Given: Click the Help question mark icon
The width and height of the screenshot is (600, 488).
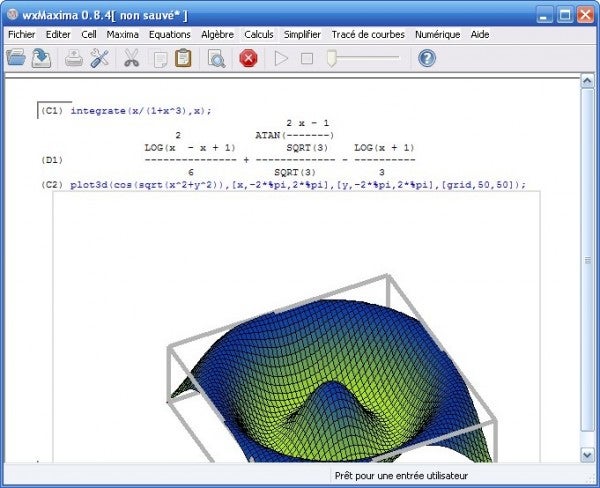Looking at the screenshot, I should pyautogui.click(x=427, y=58).
